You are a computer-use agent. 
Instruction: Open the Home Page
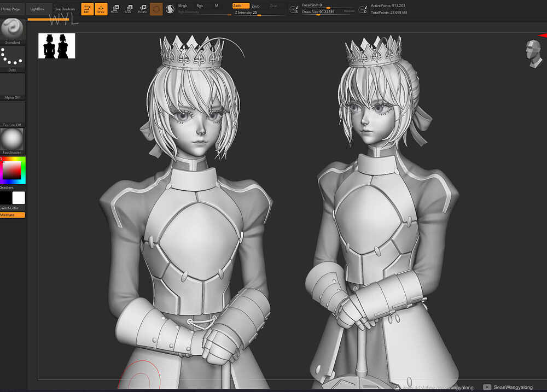click(10, 9)
